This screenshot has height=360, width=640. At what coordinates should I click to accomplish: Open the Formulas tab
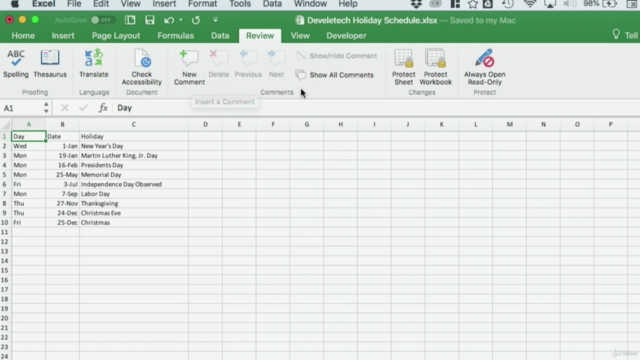click(x=176, y=36)
